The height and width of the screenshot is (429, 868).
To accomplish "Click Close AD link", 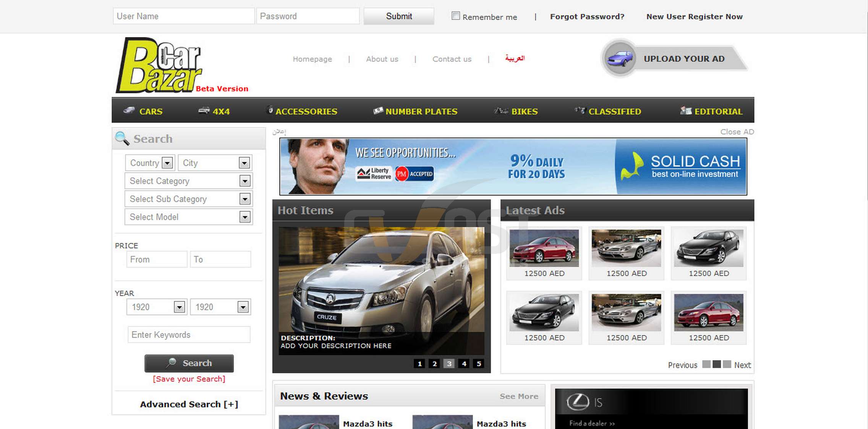I will [x=737, y=132].
